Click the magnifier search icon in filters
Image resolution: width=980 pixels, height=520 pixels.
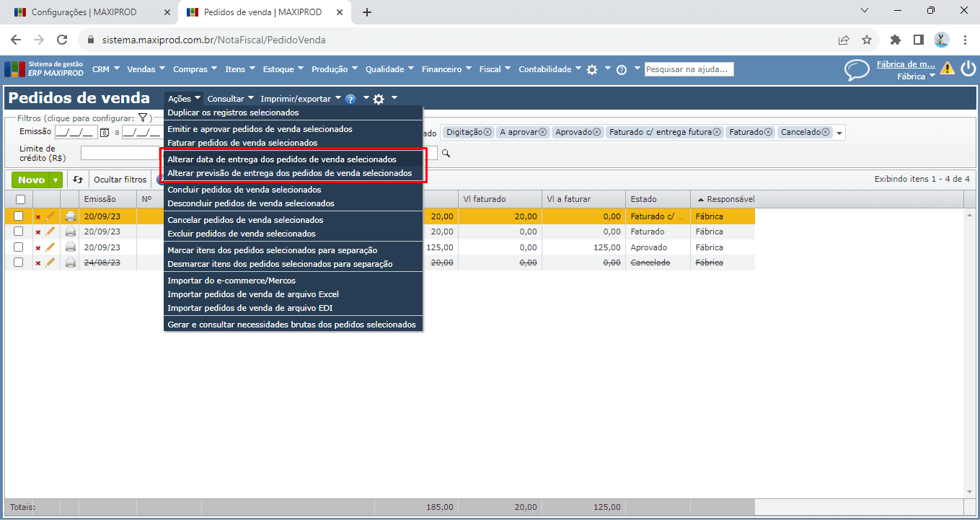click(x=446, y=153)
